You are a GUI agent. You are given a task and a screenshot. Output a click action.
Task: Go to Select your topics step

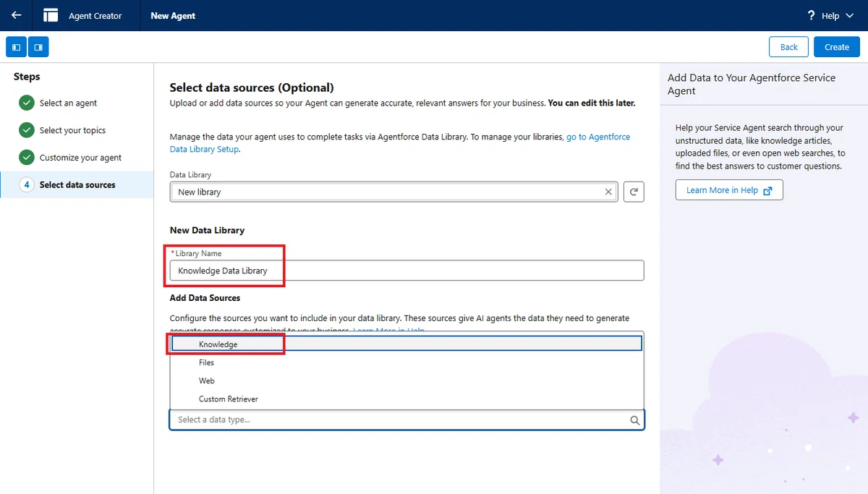pos(72,130)
